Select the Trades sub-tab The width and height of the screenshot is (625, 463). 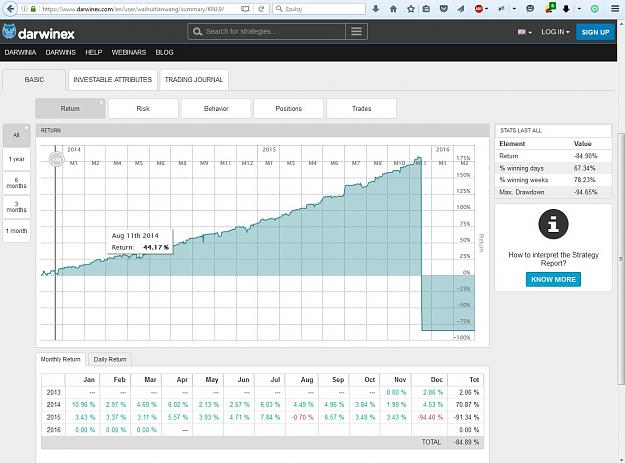(x=362, y=108)
